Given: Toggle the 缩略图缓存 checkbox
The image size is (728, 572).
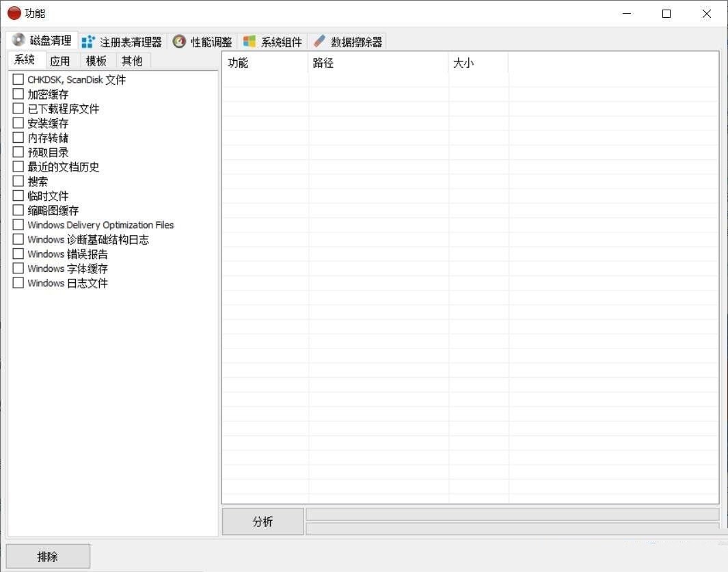Looking at the screenshot, I should [18, 210].
